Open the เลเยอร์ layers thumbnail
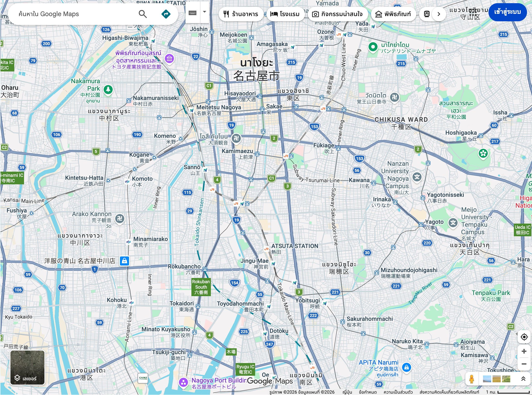532x395 pixels. [27, 368]
